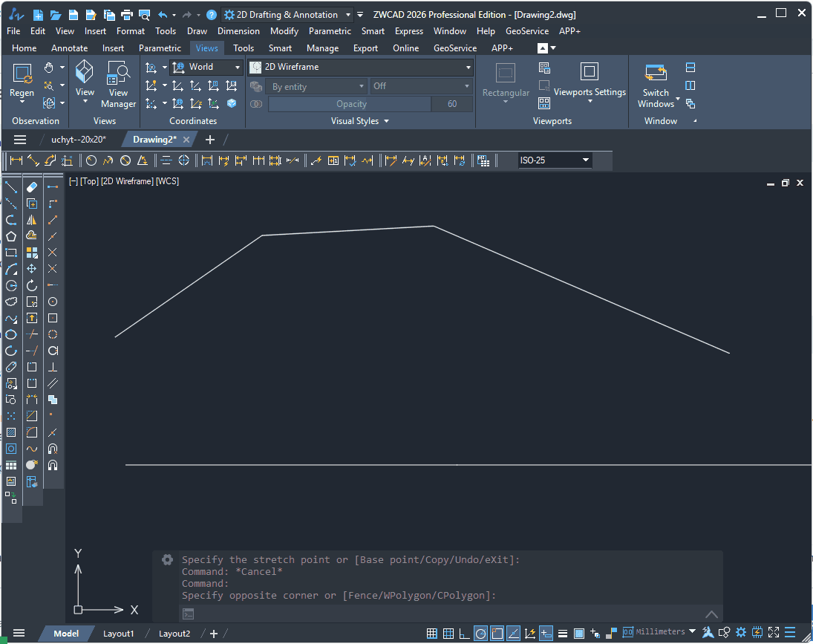Pick the Rectangle draw tool

tap(11, 253)
